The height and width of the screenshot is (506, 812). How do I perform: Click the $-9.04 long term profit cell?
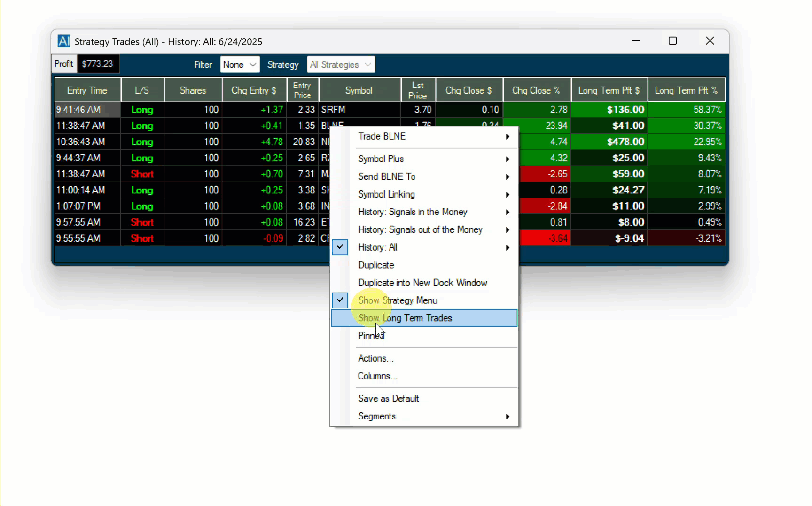tap(609, 238)
